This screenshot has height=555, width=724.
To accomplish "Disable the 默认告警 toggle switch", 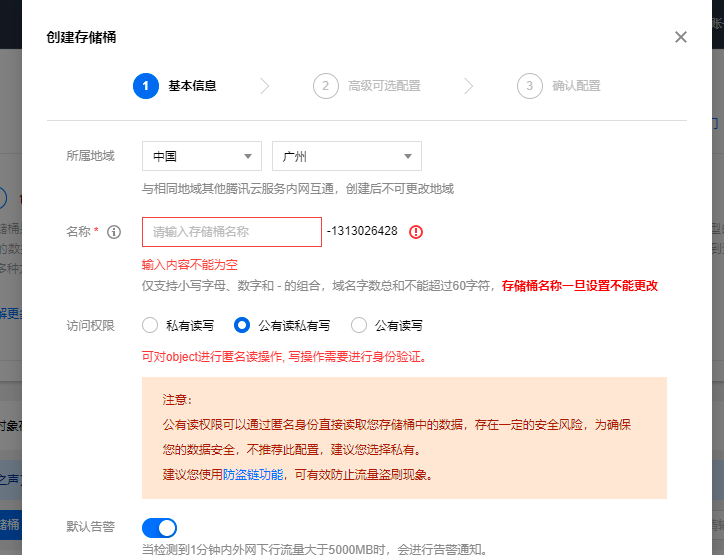I will pyautogui.click(x=160, y=527).
